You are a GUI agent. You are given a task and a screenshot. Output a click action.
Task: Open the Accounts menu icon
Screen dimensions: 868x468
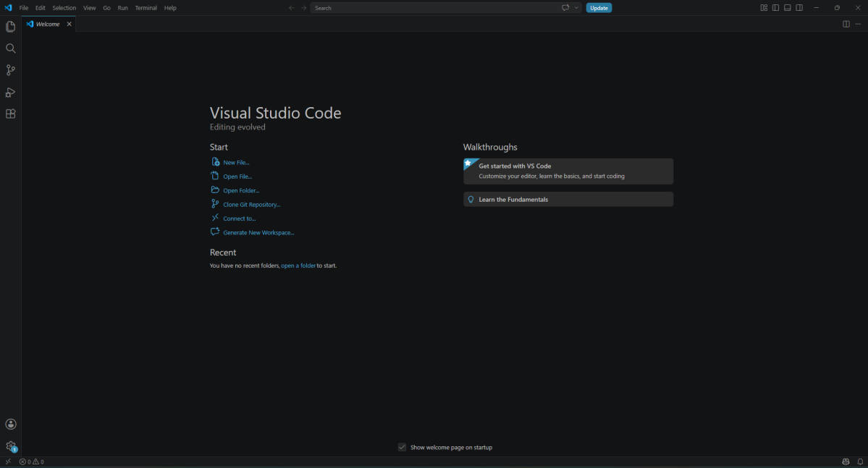coord(11,425)
